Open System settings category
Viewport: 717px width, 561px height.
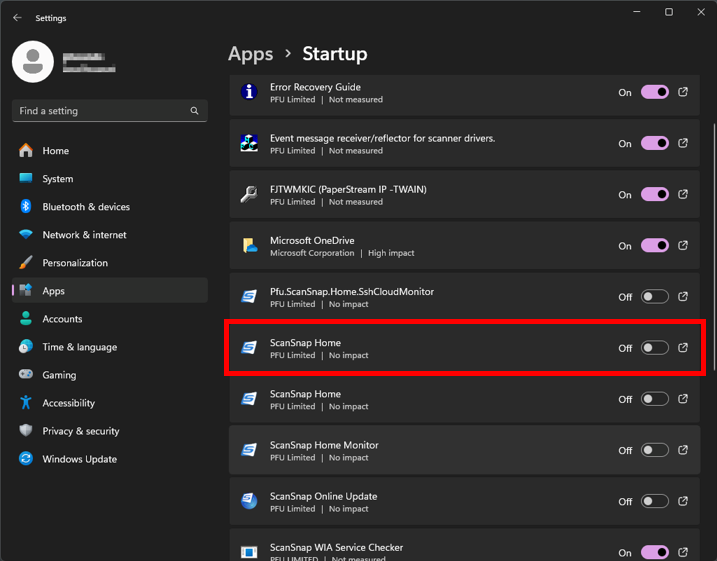(110, 178)
